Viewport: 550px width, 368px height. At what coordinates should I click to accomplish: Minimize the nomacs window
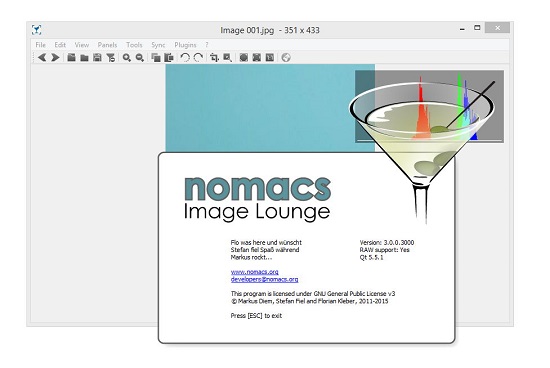coord(462,28)
